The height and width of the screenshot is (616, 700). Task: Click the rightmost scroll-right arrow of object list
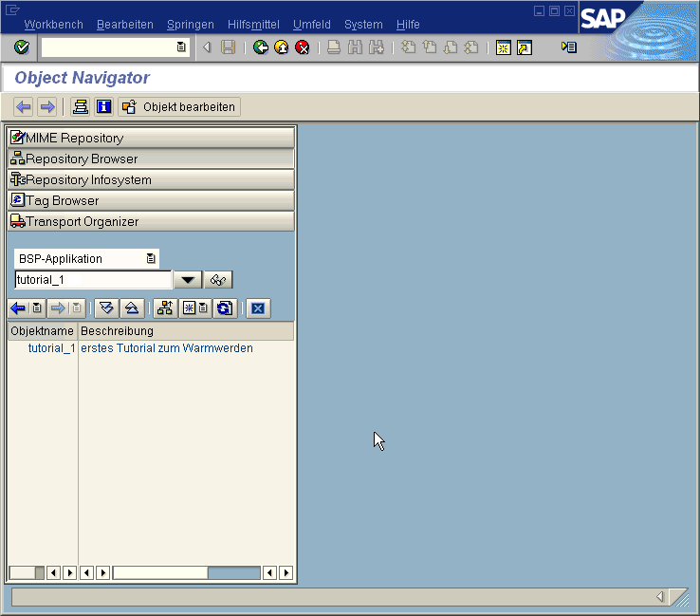click(x=286, y=572)
